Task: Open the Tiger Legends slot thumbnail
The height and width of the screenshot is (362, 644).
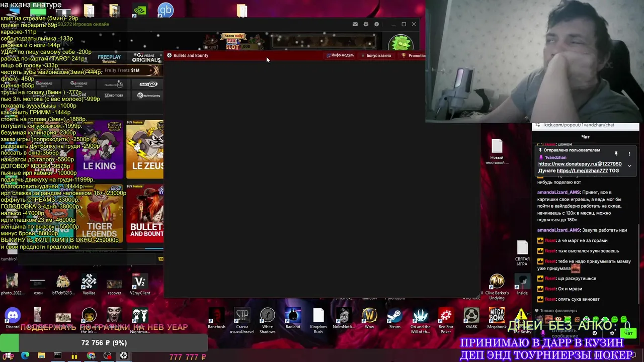Action: point(100,214)
